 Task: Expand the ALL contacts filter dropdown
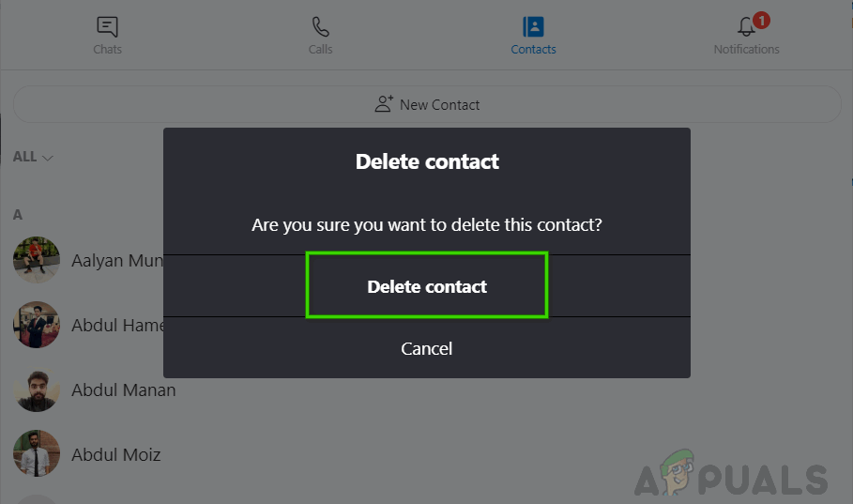pos(33,157)
